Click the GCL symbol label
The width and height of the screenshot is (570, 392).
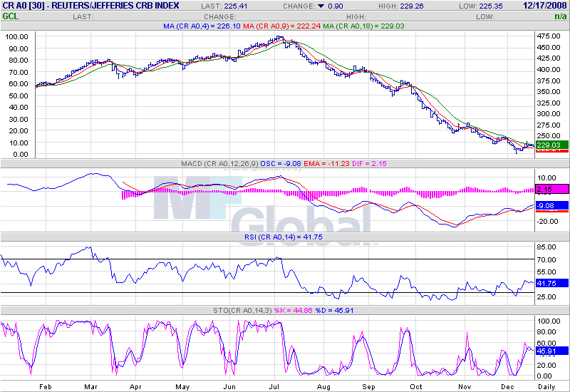(10, 16)
